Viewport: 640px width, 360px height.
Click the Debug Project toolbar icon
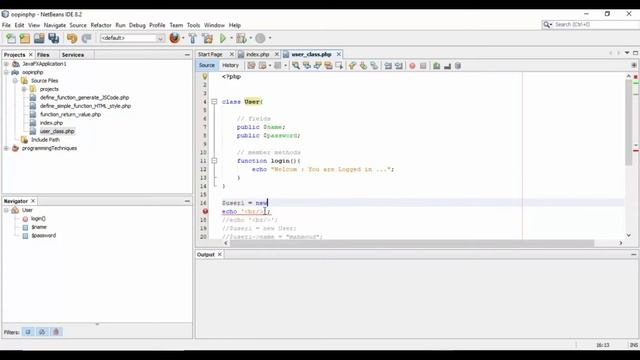(x=241, y=38)
